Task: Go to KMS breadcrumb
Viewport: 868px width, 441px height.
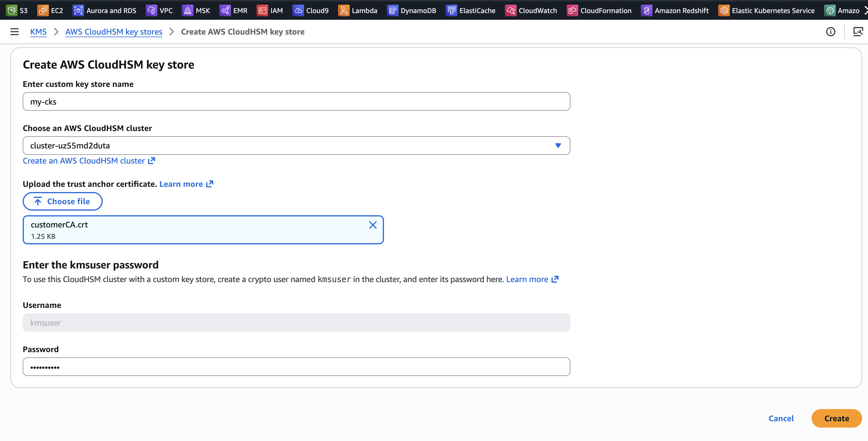Action: coord(38,32)
